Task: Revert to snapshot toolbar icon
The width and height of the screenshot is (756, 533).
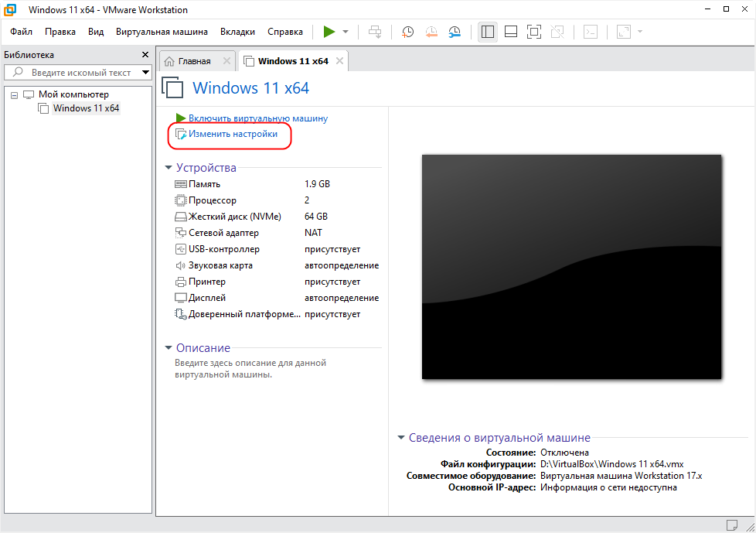Action: (x=431, y=32)
